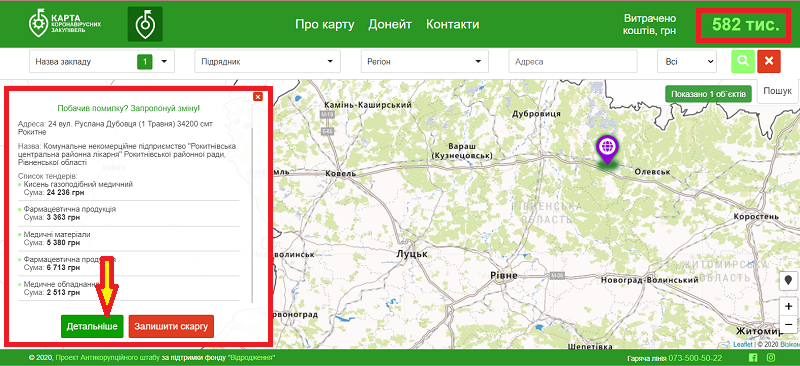Close the info popup with red X
Screen dimensions: 800x366
pos(258,96)
